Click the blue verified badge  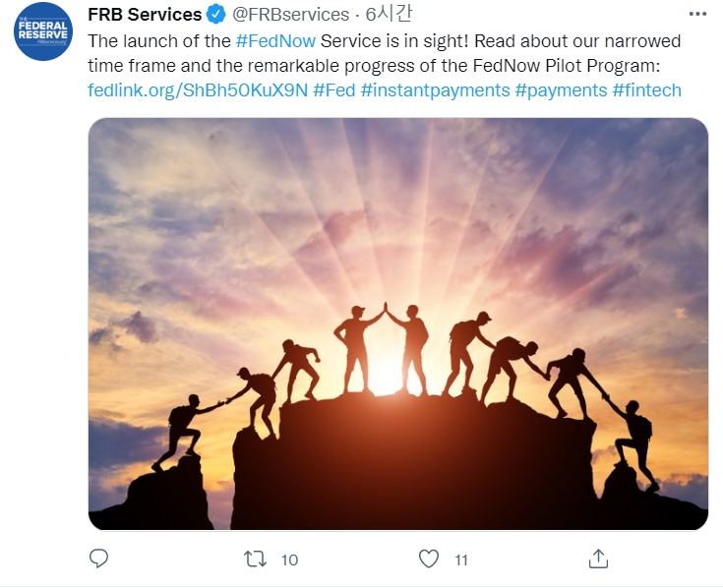click(215, 15)
